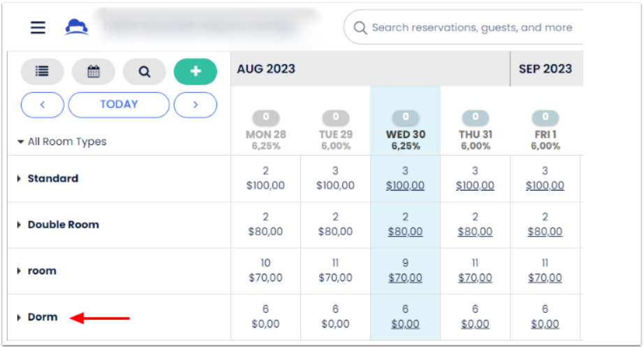Jump to TODAY in calendar
644x347 pixels.
coord(119,105)
